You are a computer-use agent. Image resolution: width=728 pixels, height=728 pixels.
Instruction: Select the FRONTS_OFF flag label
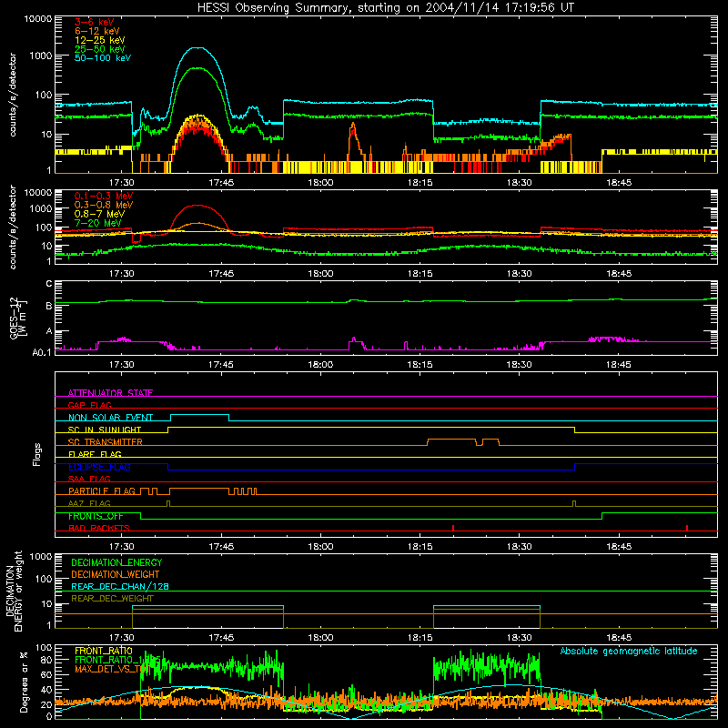[x=96, y=516]
